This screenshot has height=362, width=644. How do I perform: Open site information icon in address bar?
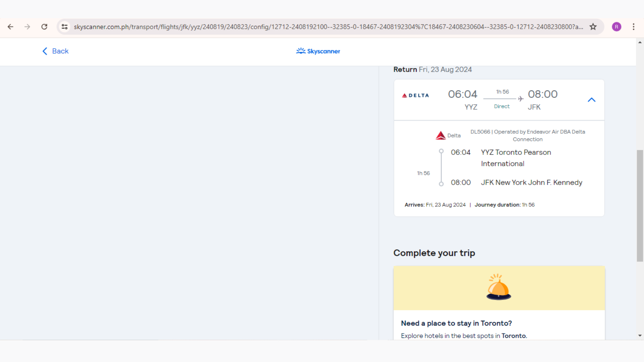pyautogui.click(x=65, y=27)
